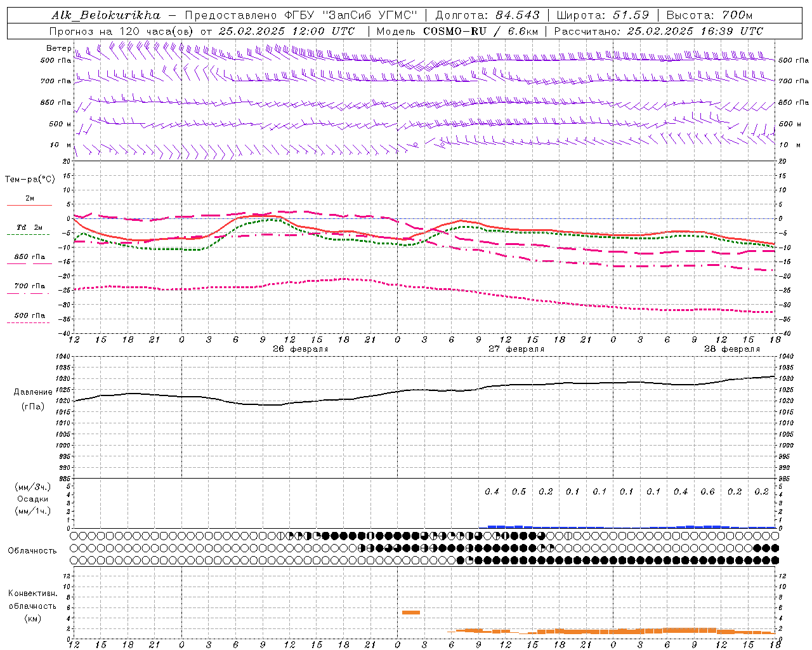The height and width of the screenshot is (650, 812).
Task: Click the 700 гПа temperature legend entry
Action: 30,286
